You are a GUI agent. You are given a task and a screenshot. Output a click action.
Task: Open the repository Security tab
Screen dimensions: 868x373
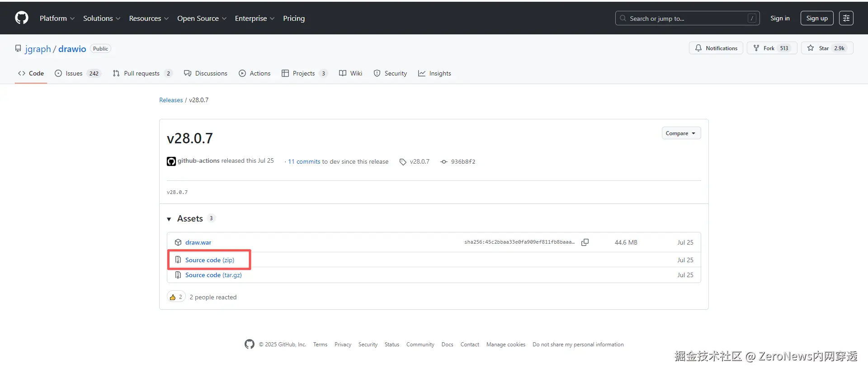(390, 73)
